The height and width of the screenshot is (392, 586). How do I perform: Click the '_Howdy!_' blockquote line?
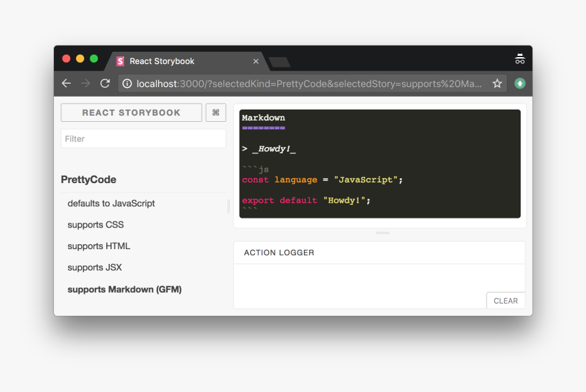[x=269, y=149]
